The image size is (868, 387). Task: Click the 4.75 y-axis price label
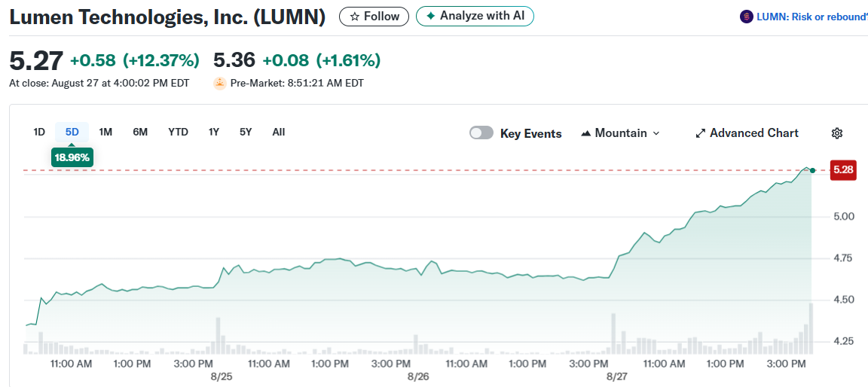point(842,257)
